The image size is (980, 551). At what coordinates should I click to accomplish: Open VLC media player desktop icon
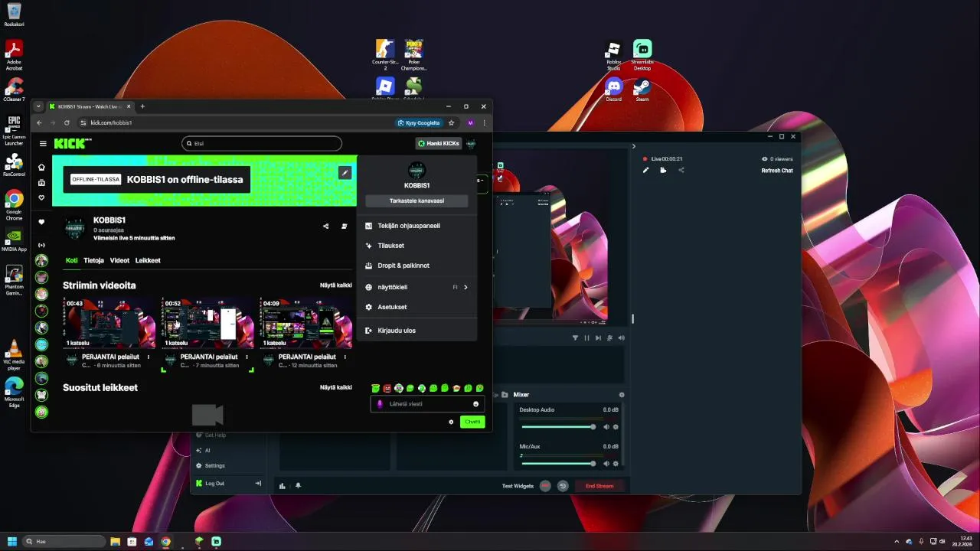point(14,355)
